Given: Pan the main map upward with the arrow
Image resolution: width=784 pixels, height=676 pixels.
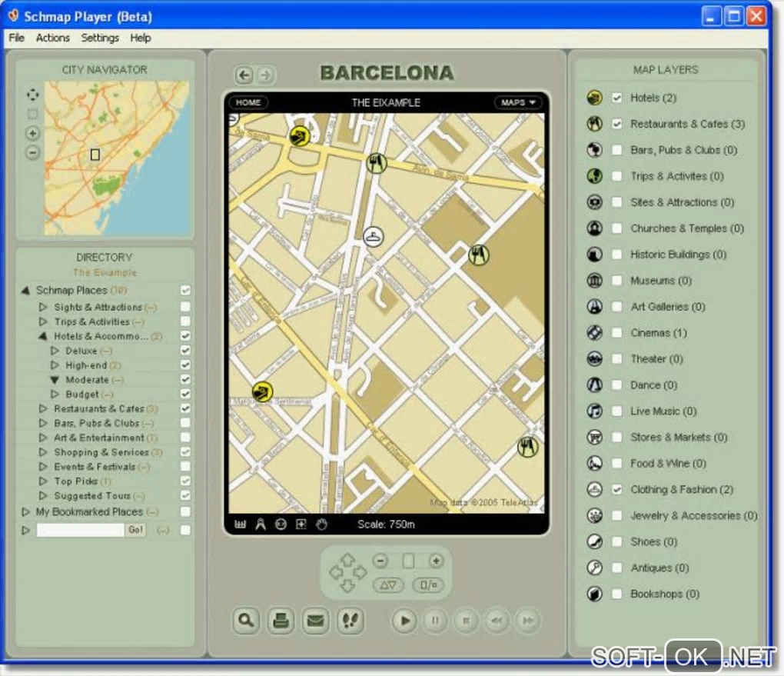Looking at the screenshot, I should pyautogui.click(x=347, y=559).
